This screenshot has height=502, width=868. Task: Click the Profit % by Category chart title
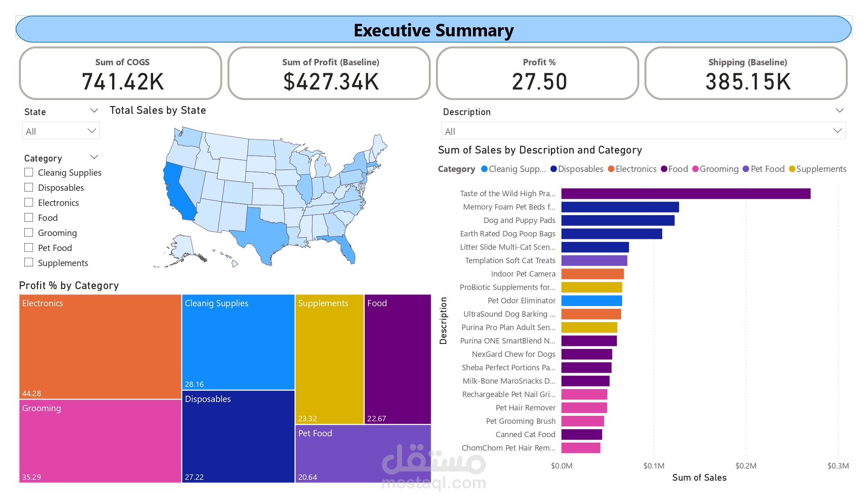pyautogui.click(x=68, y=285)
